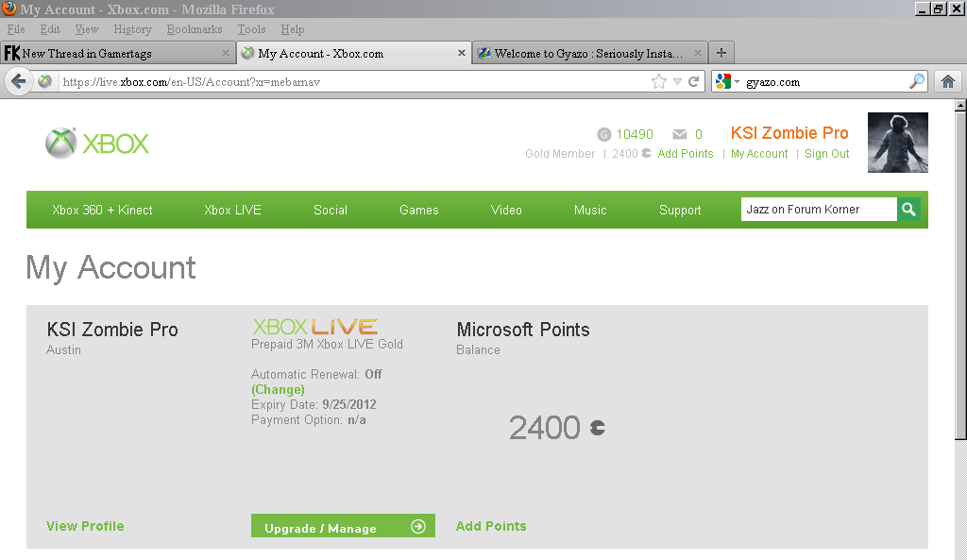Image resolution: width=967 pixels, height=560 pixels.
Task: Open Xbox 360 + Kinect navigation item
Action: pyautogui.click(x=102, y=210)
